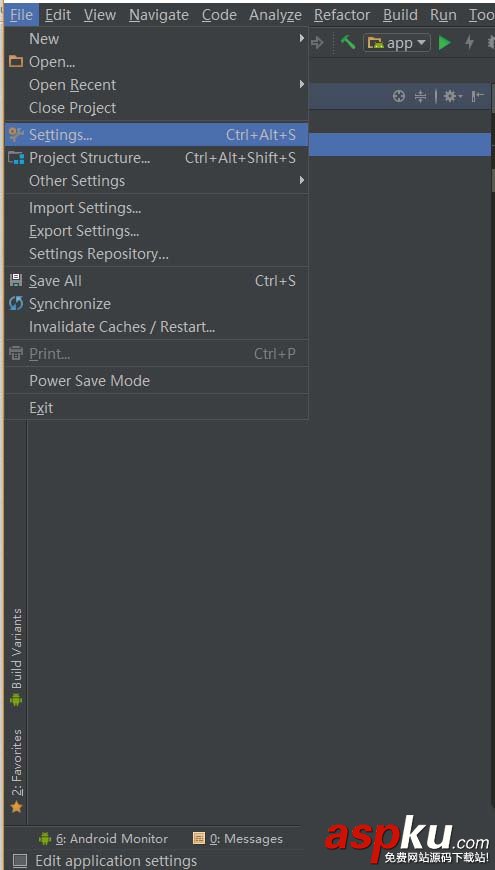Click the green hammer Make Project icon

[x=348, y=42]
